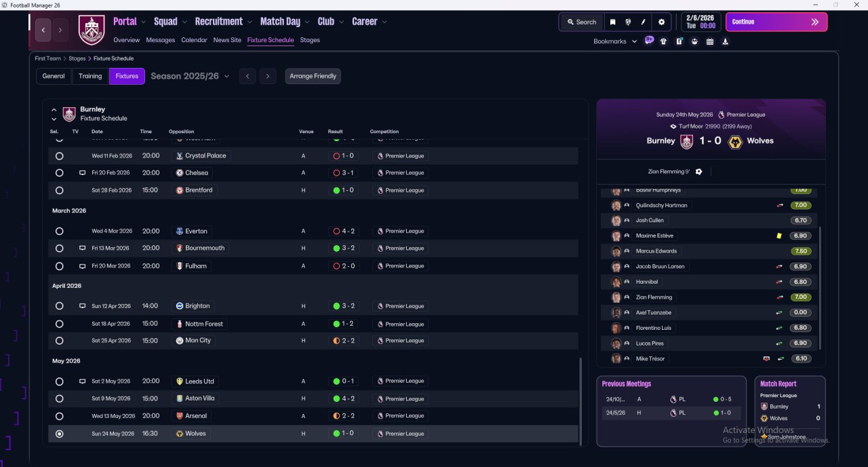Select the Crystal Palace fixture radio button
Image resolution: width=868 pixels, height=467 pixels.
click(60, 156)
